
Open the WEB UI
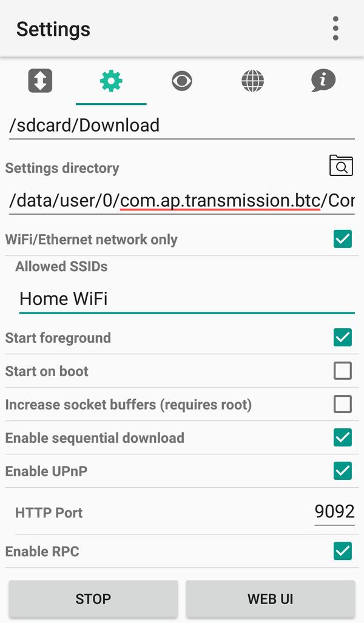[x=269, y=599]
